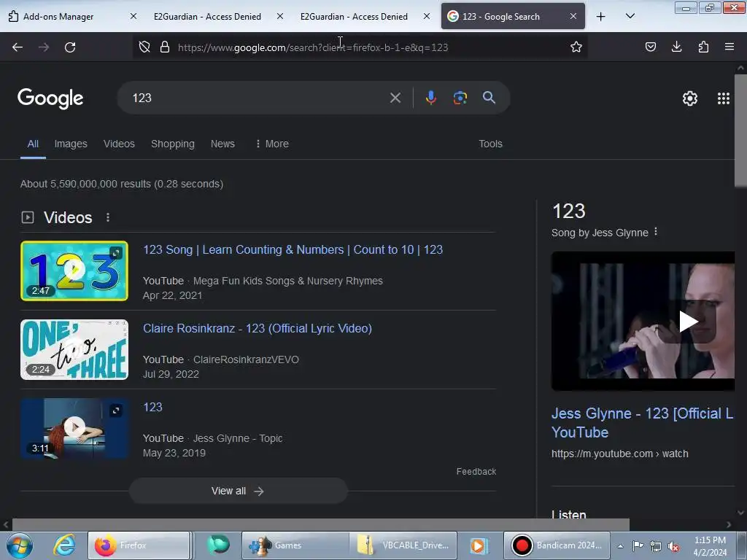Open tracking protection shield icon
The width and height of the screenshot is (747, 560).
(144, 47)
